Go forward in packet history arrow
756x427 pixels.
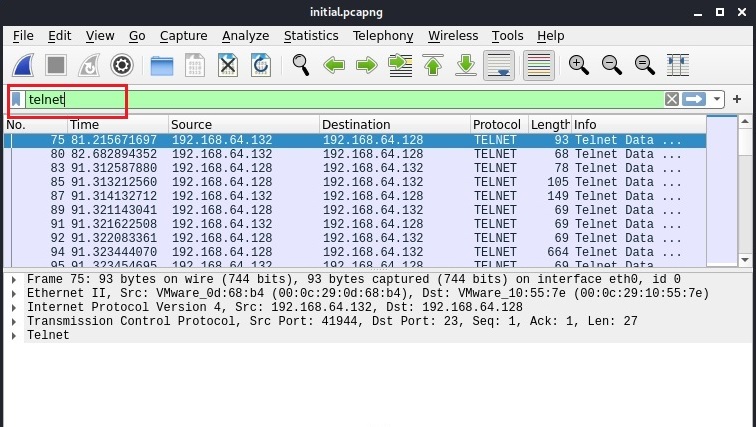pos(366,65)
